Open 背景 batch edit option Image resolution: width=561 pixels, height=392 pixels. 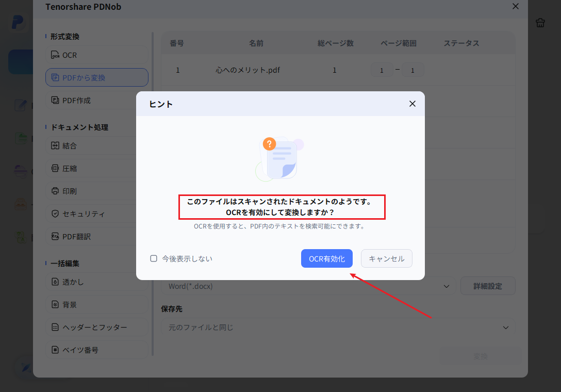click(97, 305)
